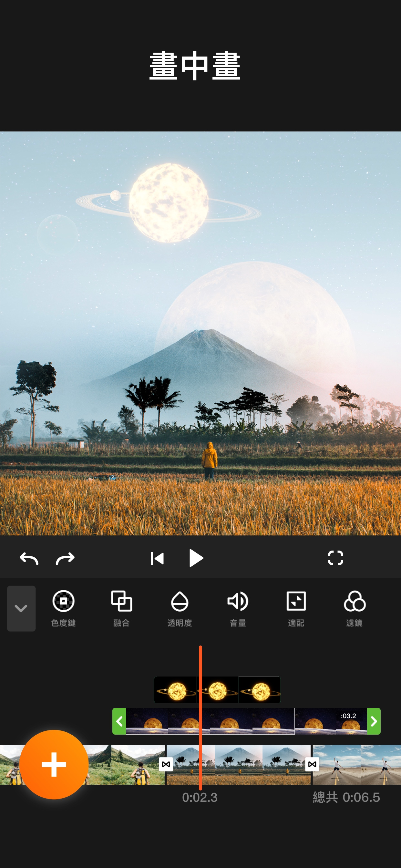Open fullscreen preview mode
The image size is (401, 868).
[x=335, y=558]
